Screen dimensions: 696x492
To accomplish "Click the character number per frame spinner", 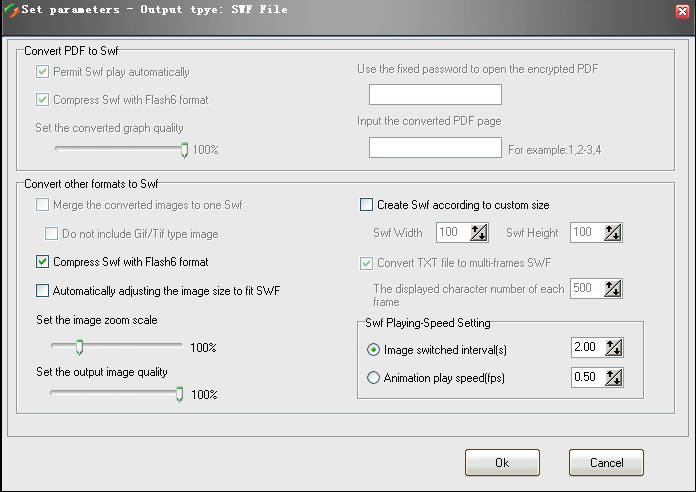I will point(613,289).
